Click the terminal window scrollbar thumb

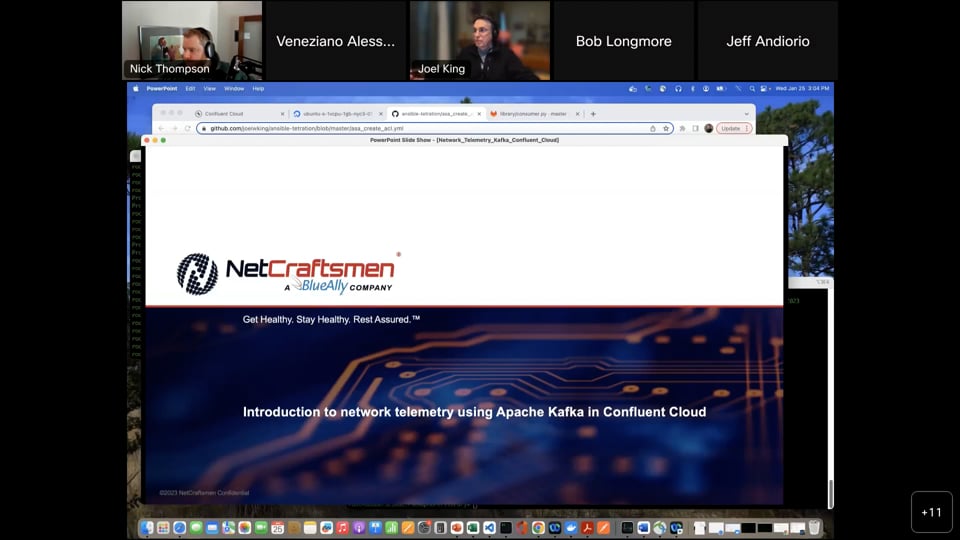coord(831,494)
